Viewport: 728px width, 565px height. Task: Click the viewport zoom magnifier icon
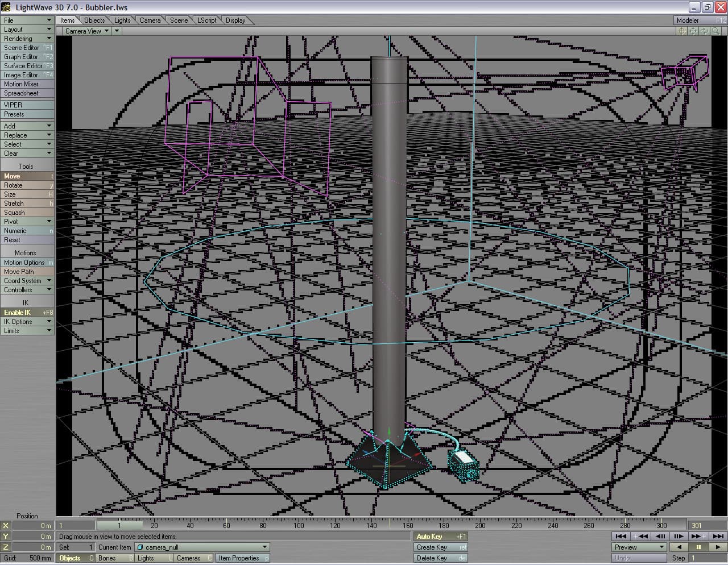tap(715, 31)
